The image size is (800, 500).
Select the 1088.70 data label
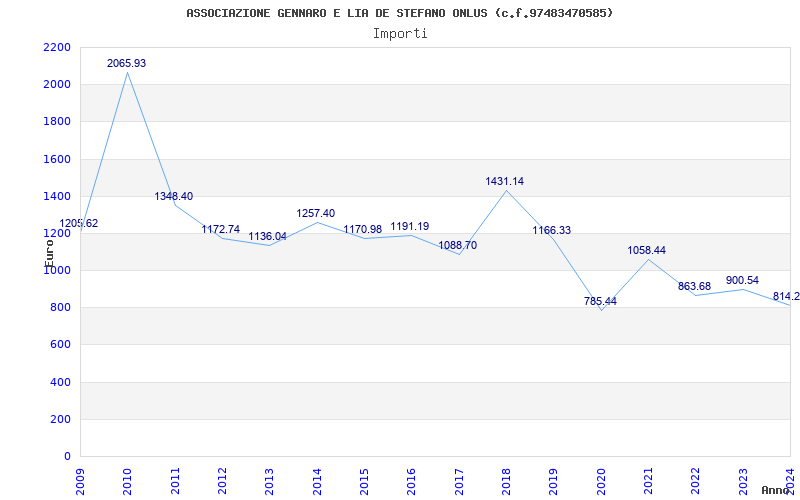tap(458, 245)
